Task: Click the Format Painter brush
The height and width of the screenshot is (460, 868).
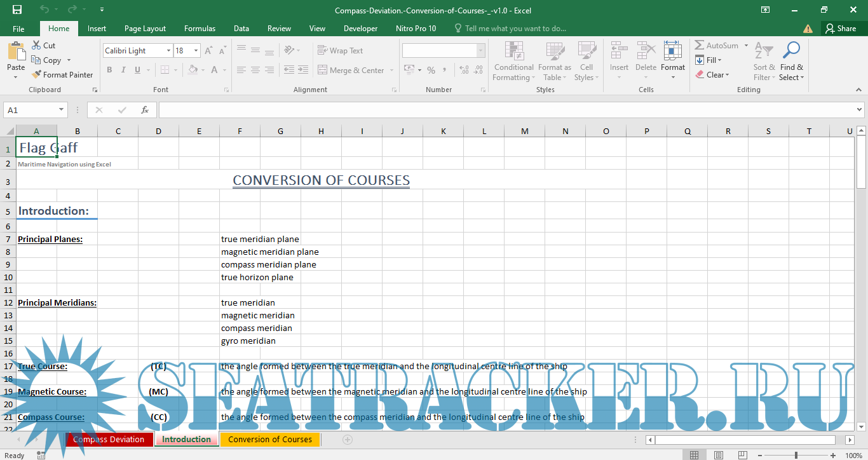Action: pyautogui.click(x=37, y=75)
